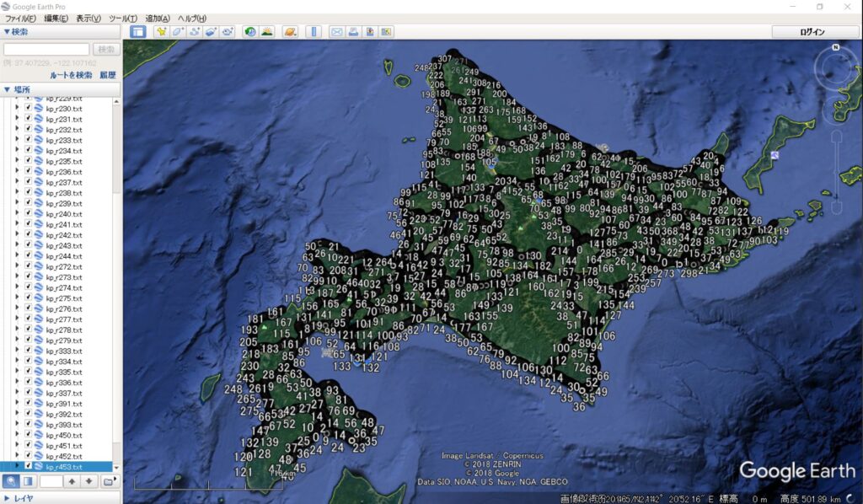Add a new placemark from toolbar

162,32
